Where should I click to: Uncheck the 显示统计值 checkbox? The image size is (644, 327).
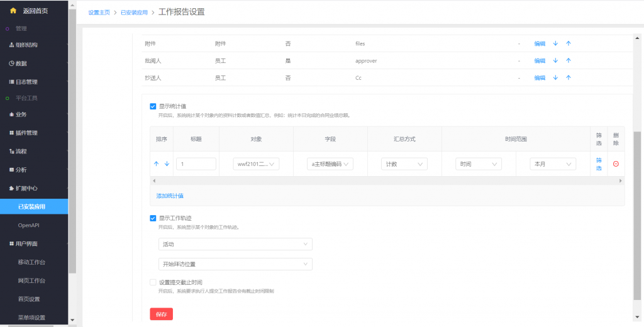(153, 106)
